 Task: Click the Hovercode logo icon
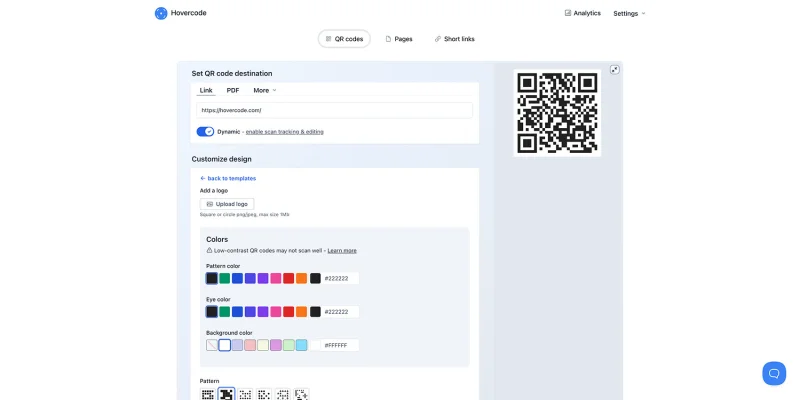tap(161, 13)
